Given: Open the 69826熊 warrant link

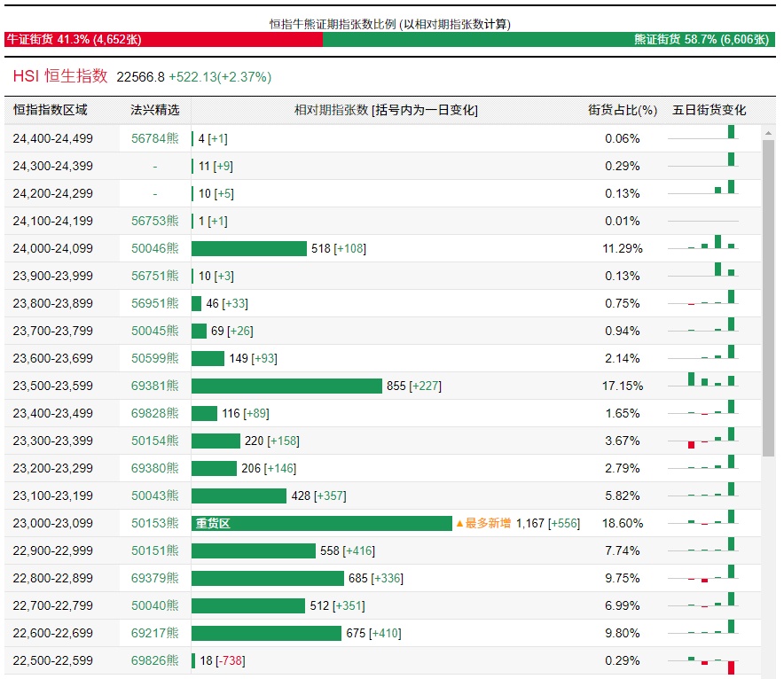Looking at the screenshot, I should pos(154,660).
